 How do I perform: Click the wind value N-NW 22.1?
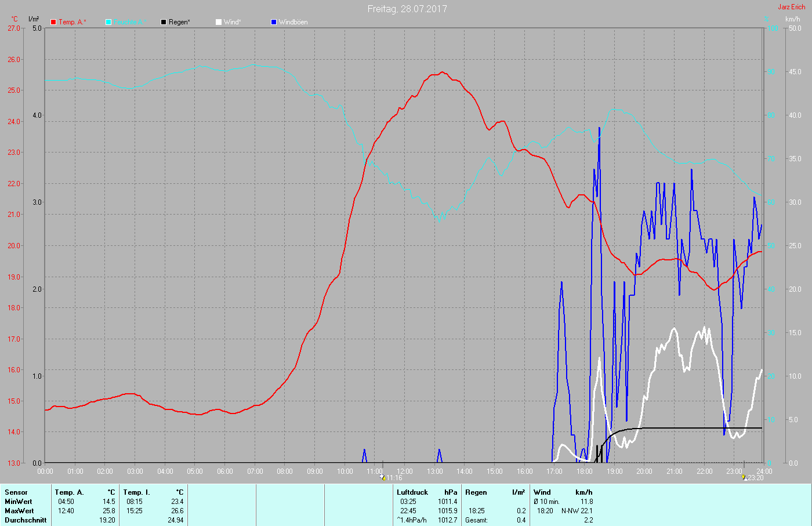[577, 511]
